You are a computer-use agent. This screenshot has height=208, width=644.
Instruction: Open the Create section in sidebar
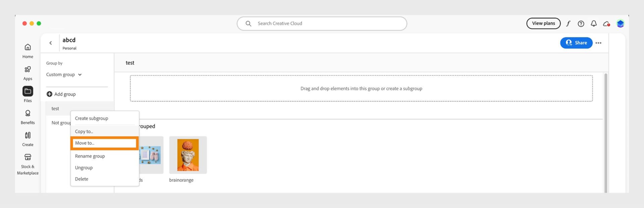[x=28, y=139]
